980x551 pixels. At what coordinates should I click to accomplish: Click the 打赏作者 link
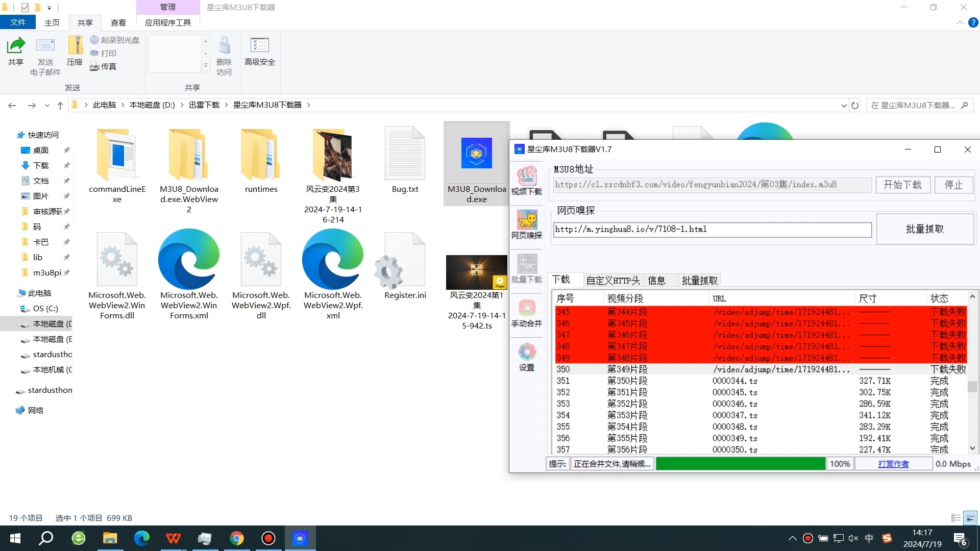[x=893, y=464]
